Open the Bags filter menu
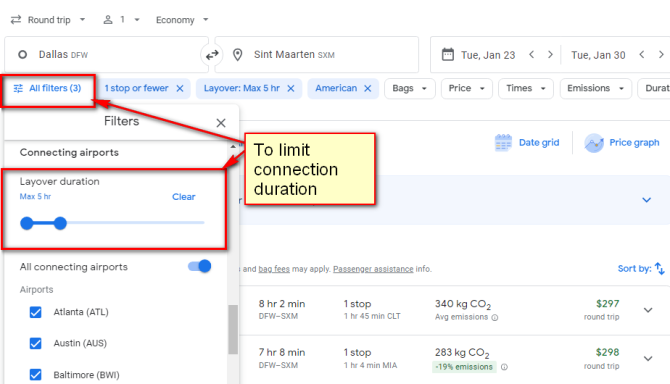Image resolution: width=670 pixels, height=384 pixels. tap(409, 88)
